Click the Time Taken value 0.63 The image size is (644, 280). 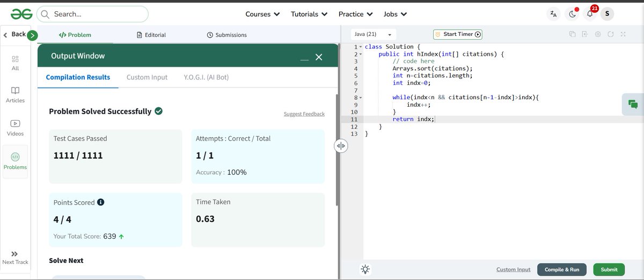(205, 219)
